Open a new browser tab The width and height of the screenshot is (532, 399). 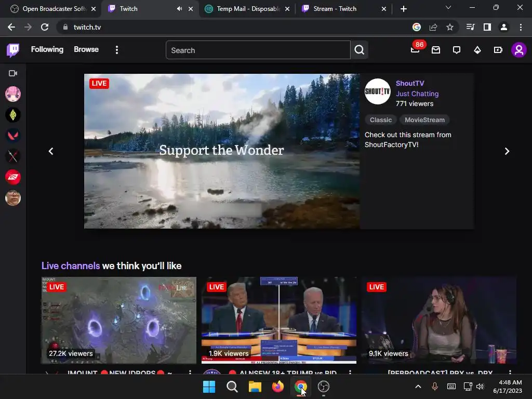click(x=403, y=9)
